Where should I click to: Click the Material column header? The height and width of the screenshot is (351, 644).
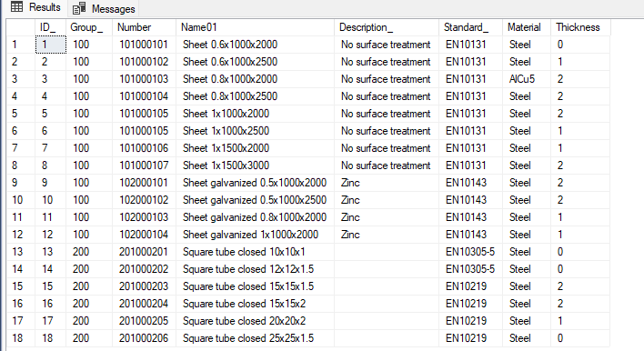527,27
